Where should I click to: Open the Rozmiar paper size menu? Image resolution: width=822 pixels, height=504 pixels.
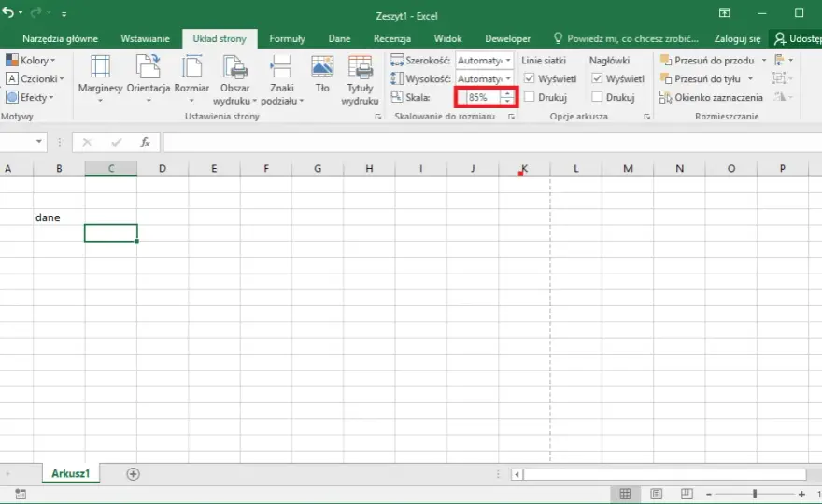coord(191,79)
